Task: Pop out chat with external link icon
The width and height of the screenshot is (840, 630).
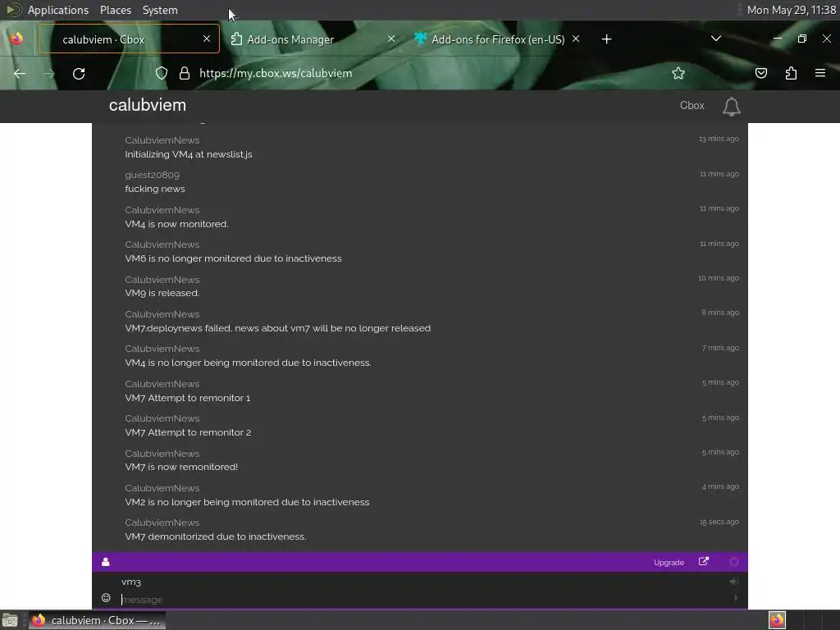Action: point(703,561)
